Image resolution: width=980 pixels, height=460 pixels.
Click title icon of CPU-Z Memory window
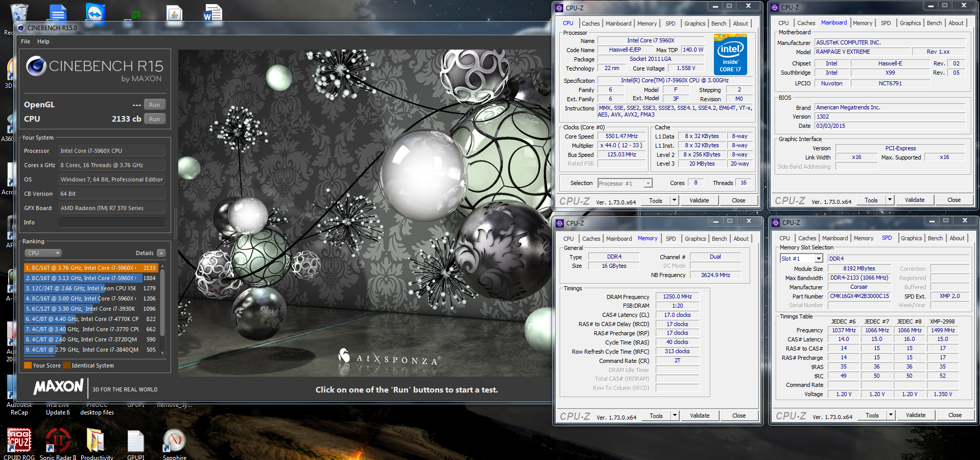click(x=560, y=223)
